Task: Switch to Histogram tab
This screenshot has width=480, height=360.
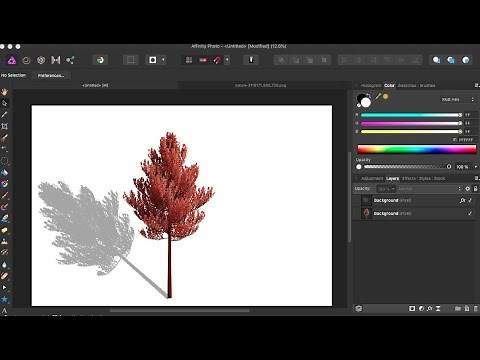Action: click(x=371, y=85)
